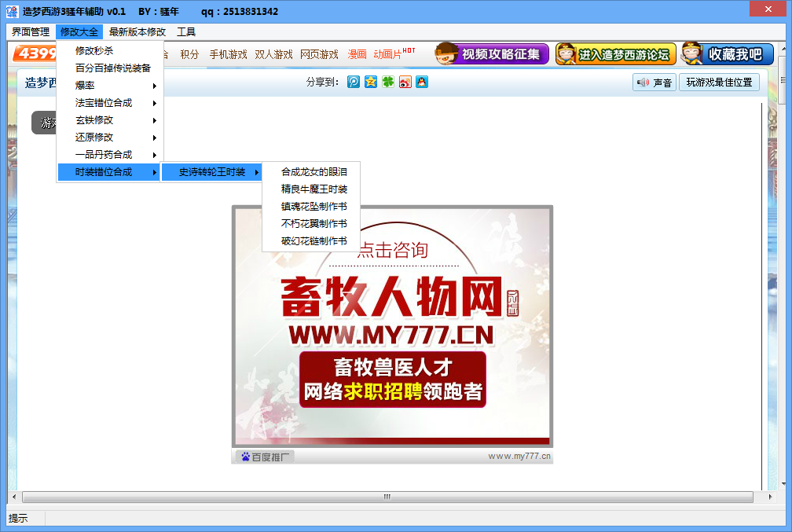Open 界面管理 menu
Screen dimensions: 792x532
[31, 32]
